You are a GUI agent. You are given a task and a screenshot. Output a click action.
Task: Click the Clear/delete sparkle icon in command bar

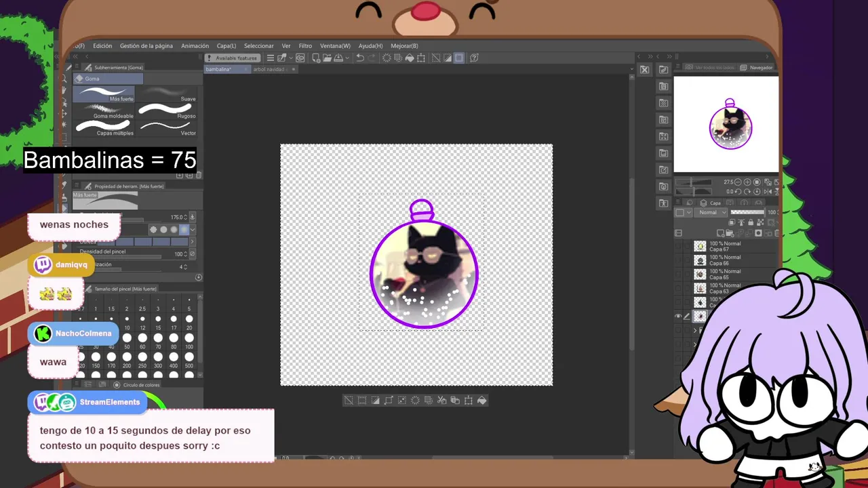387,58
